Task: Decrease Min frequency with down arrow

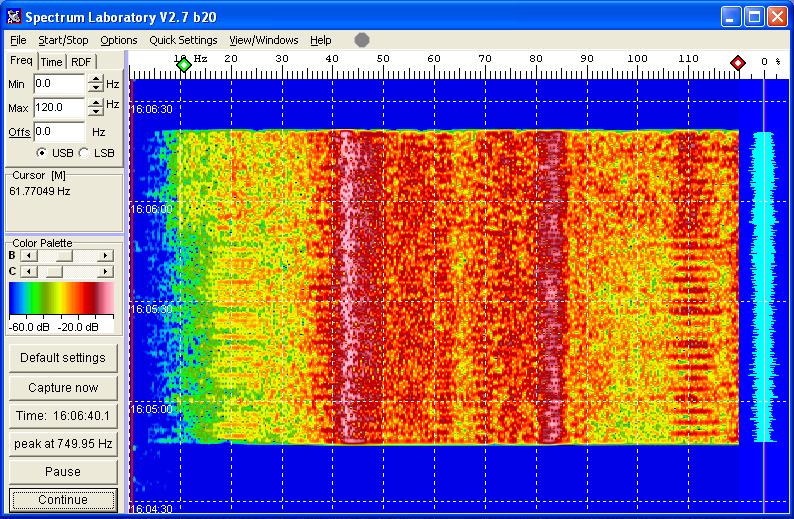Action: coord(95,88)
